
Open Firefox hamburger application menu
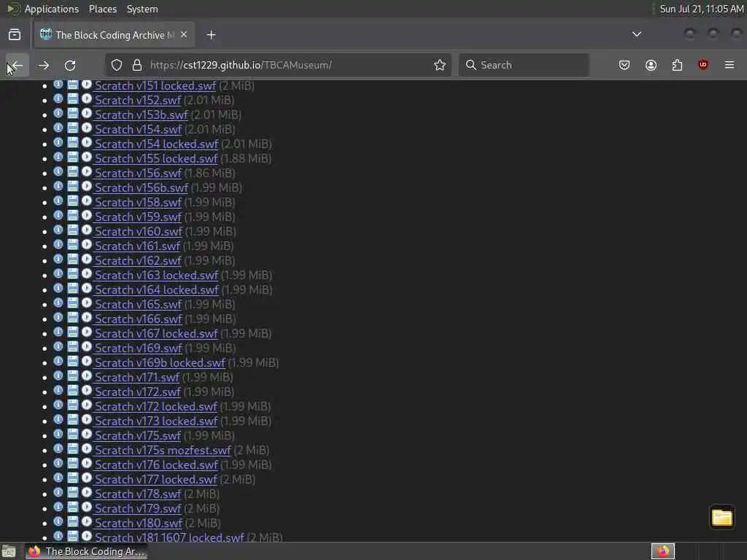click(x=729, y=65)
